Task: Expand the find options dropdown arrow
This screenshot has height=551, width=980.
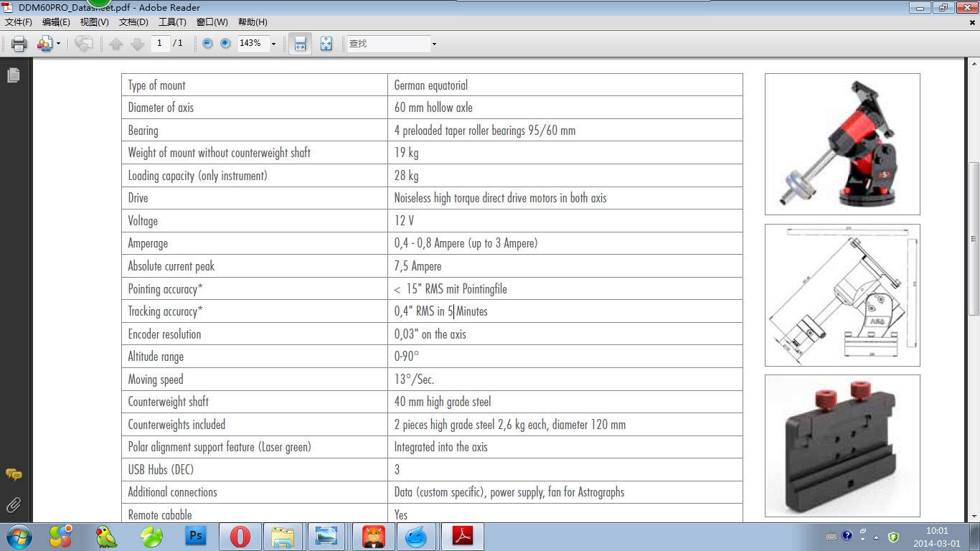Action: 434,44
